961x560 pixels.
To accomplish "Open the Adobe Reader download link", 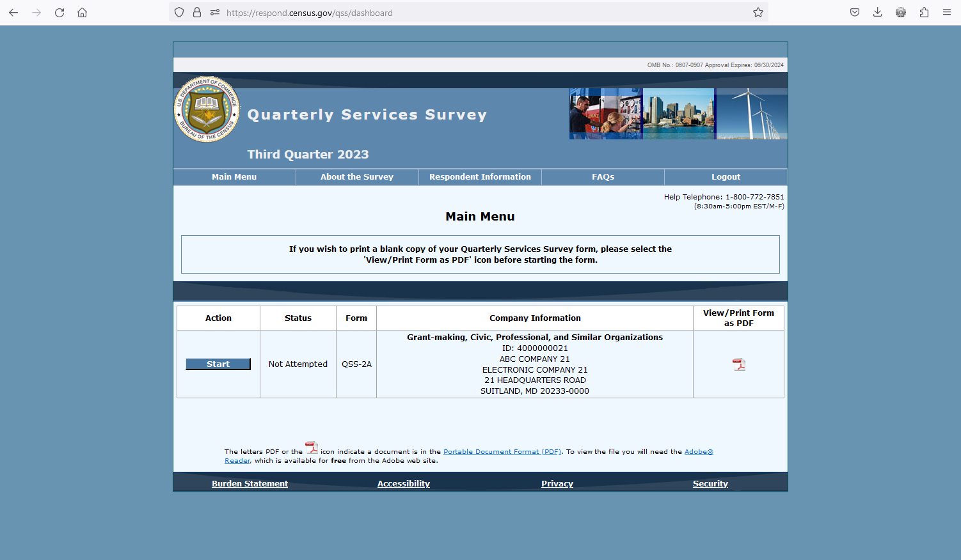I will tap(699, 452).
